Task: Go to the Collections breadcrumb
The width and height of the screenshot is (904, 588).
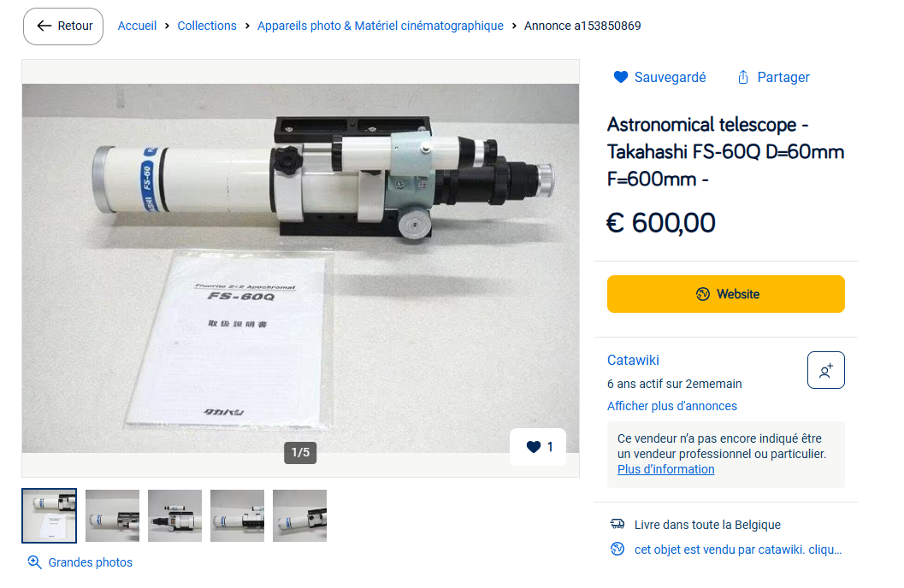Action: (207, 26)
